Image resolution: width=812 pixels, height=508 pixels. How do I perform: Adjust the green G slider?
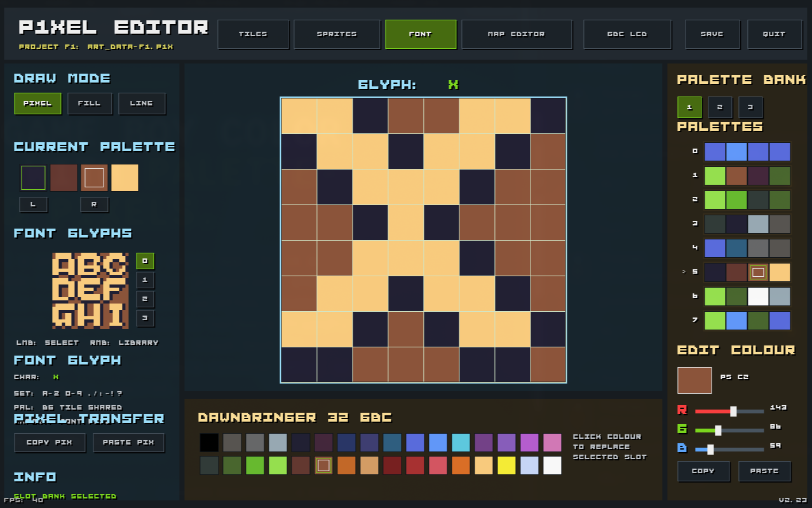[x=729, y=430]
